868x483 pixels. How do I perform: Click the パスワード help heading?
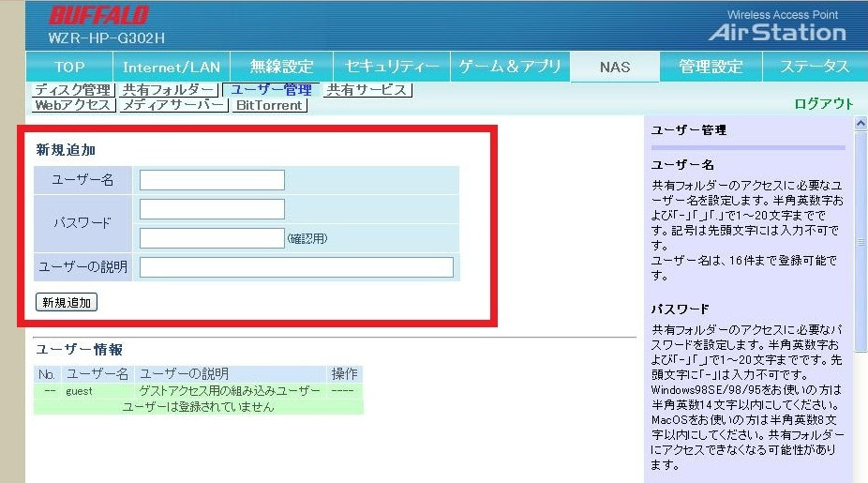point(681,309)
